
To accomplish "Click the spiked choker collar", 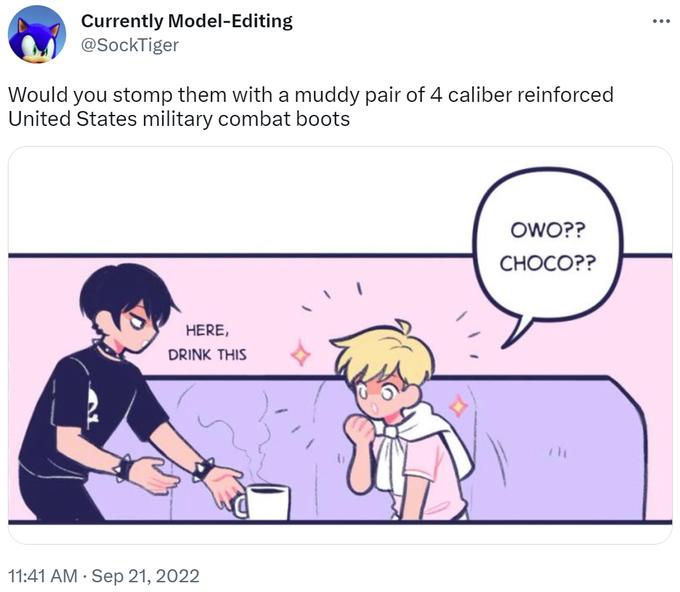I will click(108, 350).
